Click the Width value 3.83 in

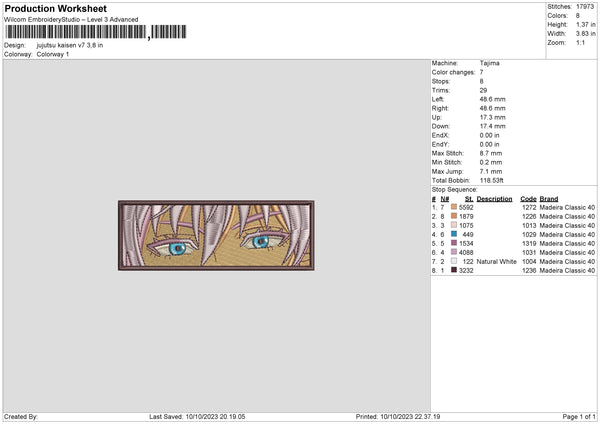point(585,34)
